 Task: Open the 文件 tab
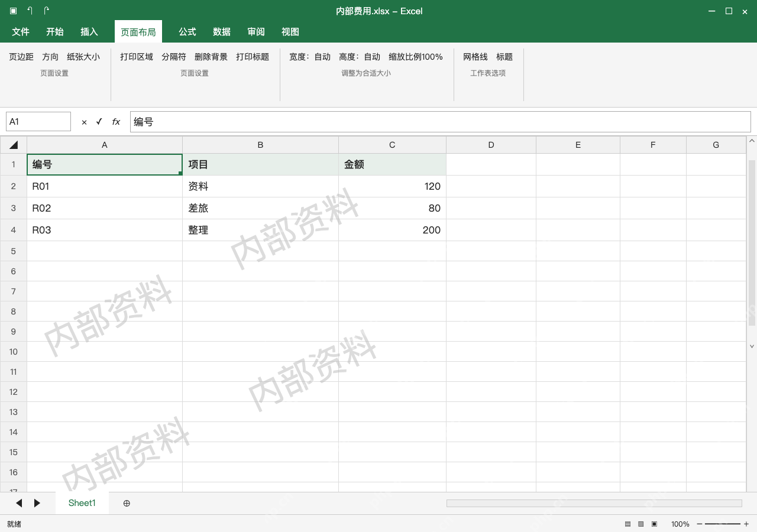point(21,32)
